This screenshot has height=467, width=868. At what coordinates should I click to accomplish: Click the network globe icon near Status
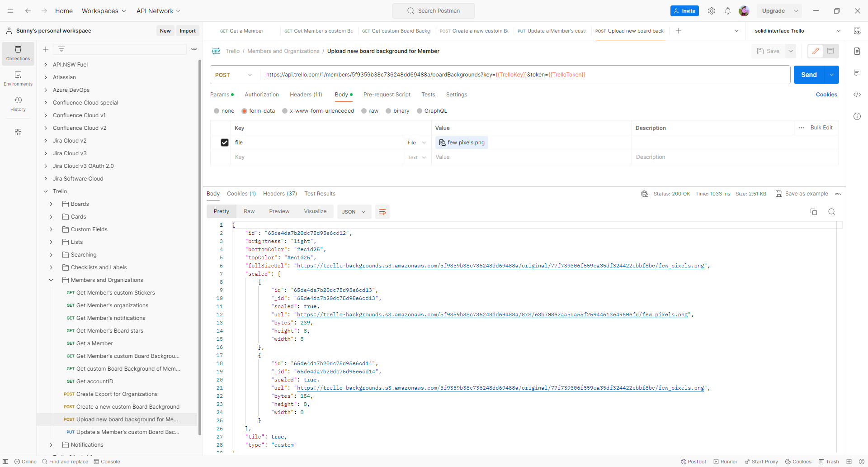click(x=645, y=194)
